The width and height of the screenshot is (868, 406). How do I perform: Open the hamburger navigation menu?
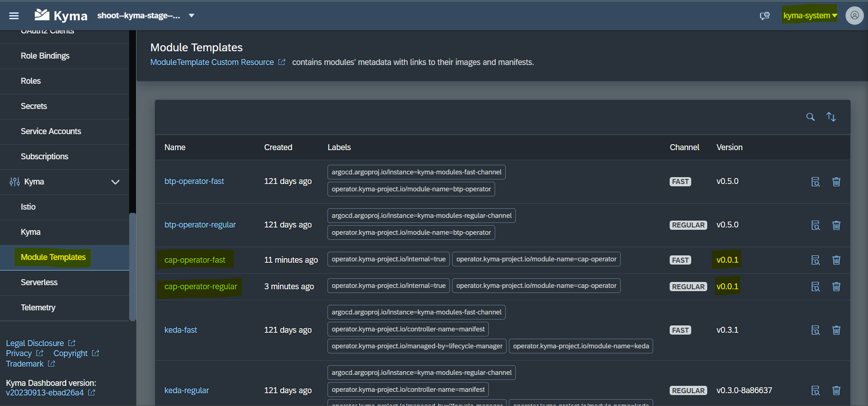point(14,16)
